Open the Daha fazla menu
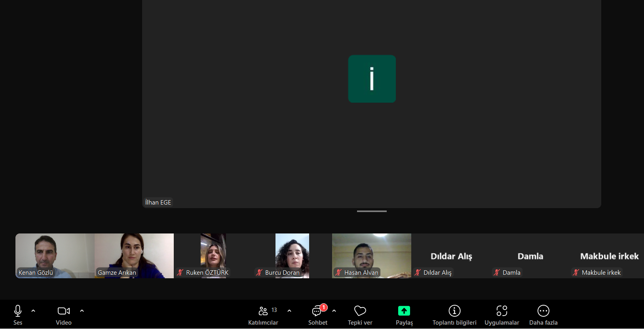 (x=543, y=311)
